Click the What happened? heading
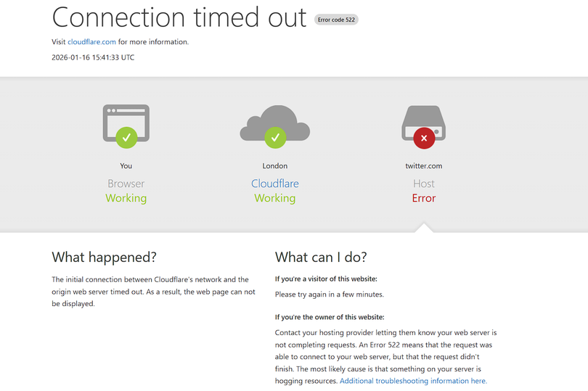The width and height of the screenshot is (588, 391). [x=104, y=257]
